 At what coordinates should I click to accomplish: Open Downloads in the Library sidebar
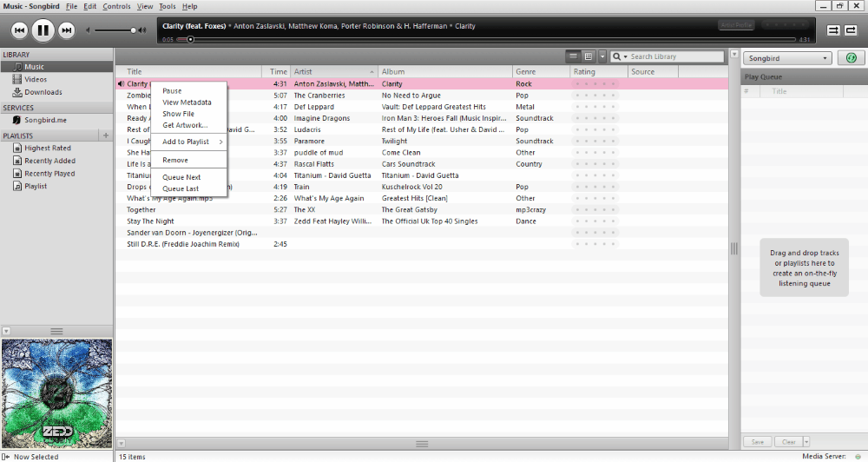[56, 92]
